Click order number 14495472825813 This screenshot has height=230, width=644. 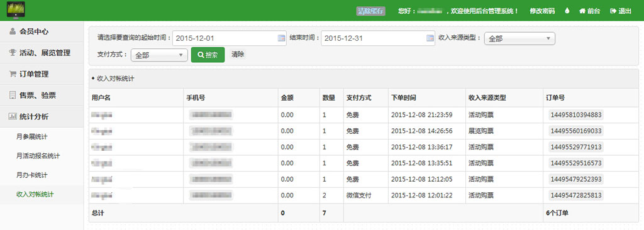pyautogui.click(x=576, y=195)
